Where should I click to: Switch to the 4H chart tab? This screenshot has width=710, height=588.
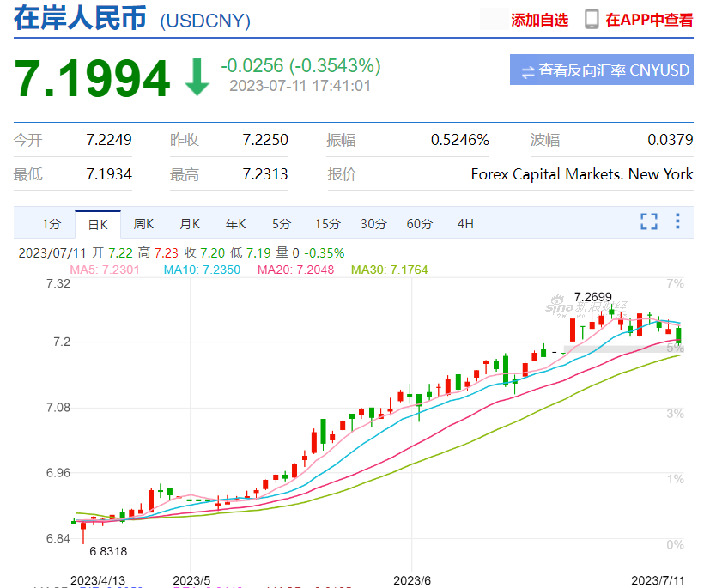tap(465, 224)
